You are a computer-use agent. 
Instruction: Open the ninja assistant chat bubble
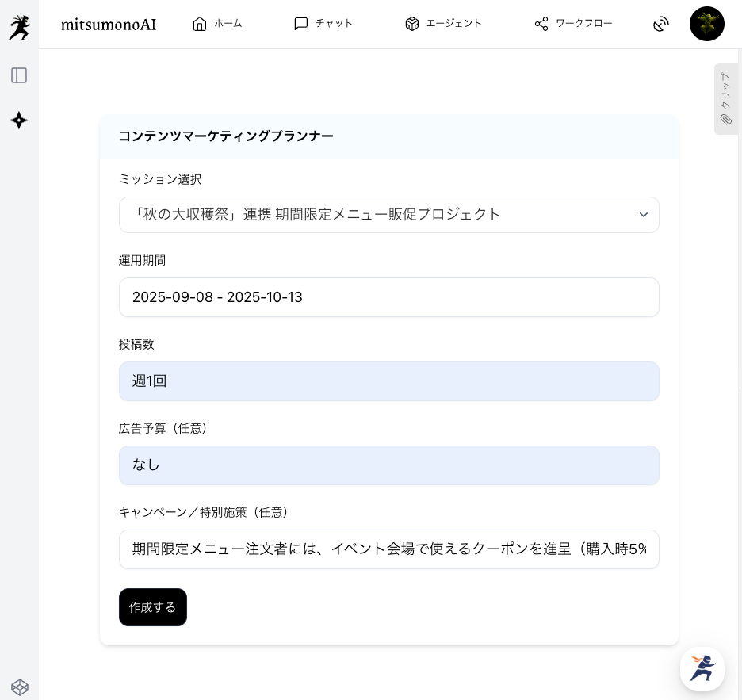click(x=702, y=668)
